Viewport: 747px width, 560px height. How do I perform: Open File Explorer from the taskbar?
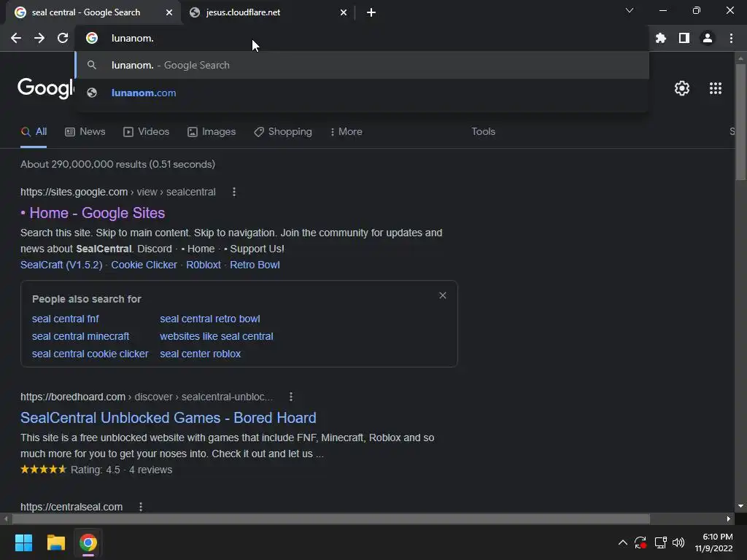coord(55,542)
